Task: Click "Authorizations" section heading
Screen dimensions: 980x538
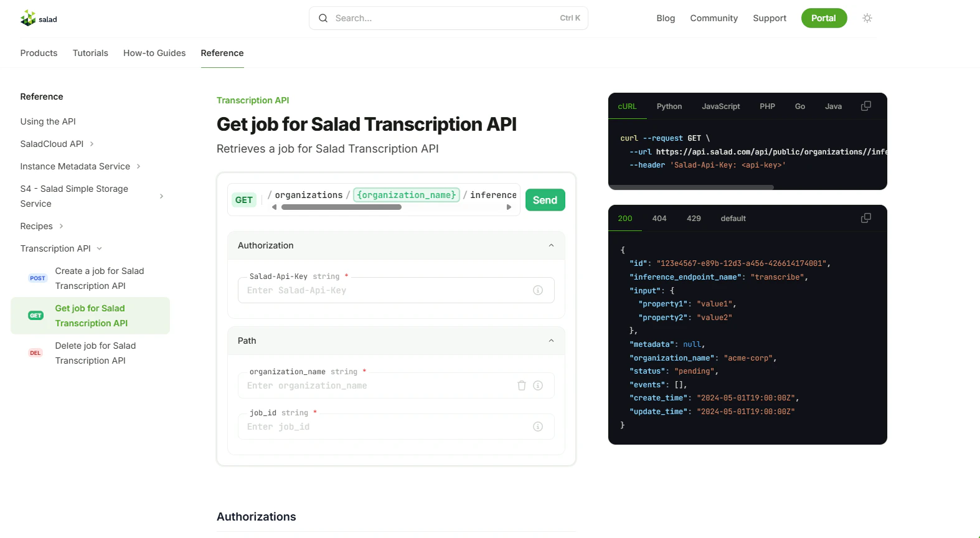Action: pyautogui.click(x=257, y=517)
